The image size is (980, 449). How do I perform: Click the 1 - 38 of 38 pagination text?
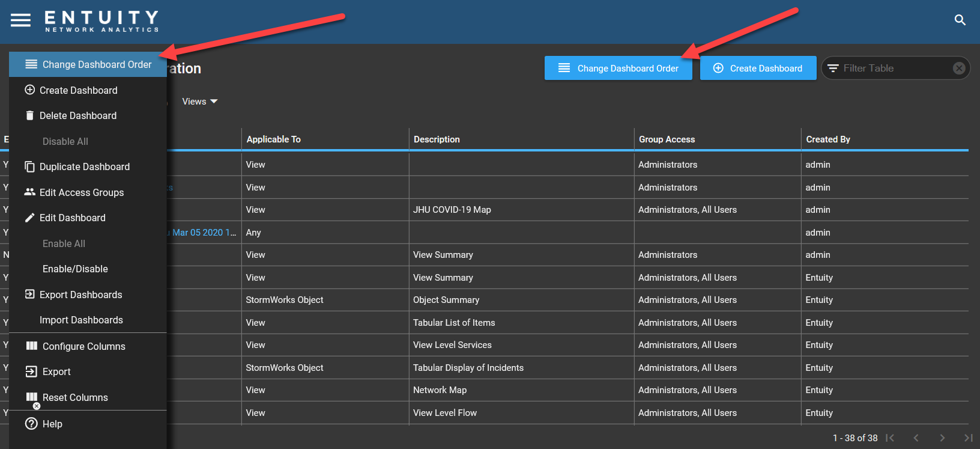(x=855, y=438)
